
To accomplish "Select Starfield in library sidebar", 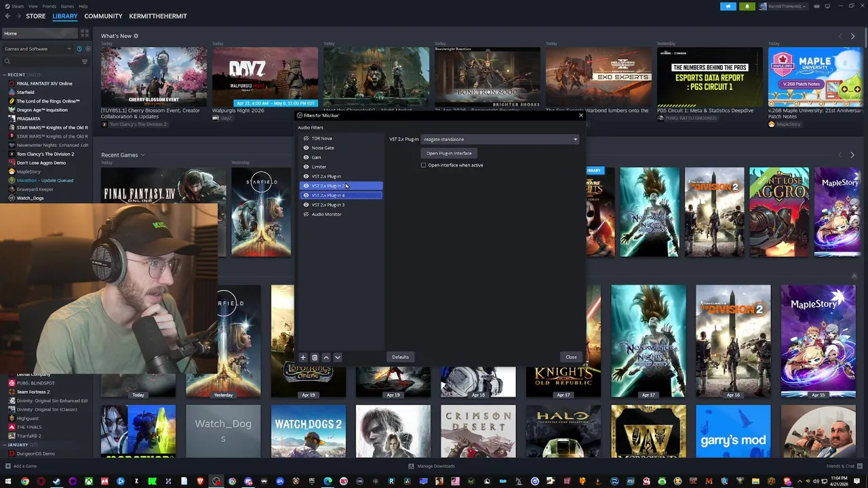I will pyautogui.click(x=25, y=92).
